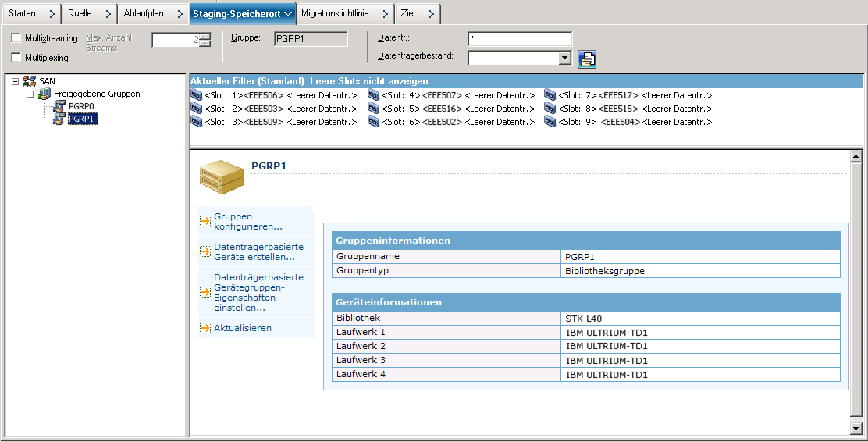Select tape icon for Slot 1 EEE506
The height and width of the screenshot is (442, 868).
[197, 95]
